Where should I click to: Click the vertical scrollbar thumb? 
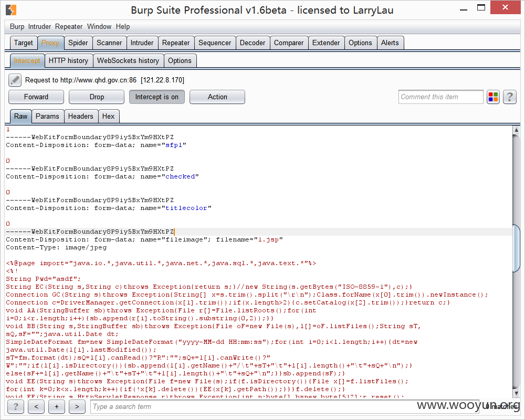coord(516,248)
